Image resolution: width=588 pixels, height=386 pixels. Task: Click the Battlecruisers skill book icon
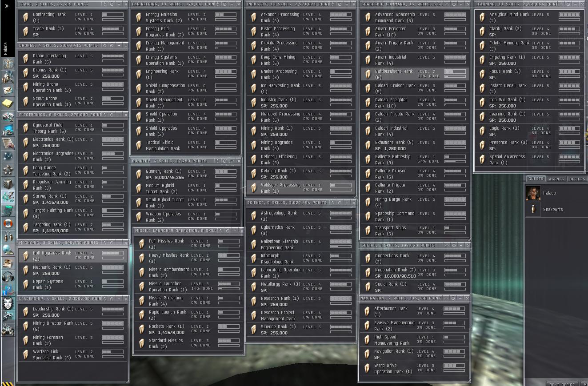click(368, 74)
